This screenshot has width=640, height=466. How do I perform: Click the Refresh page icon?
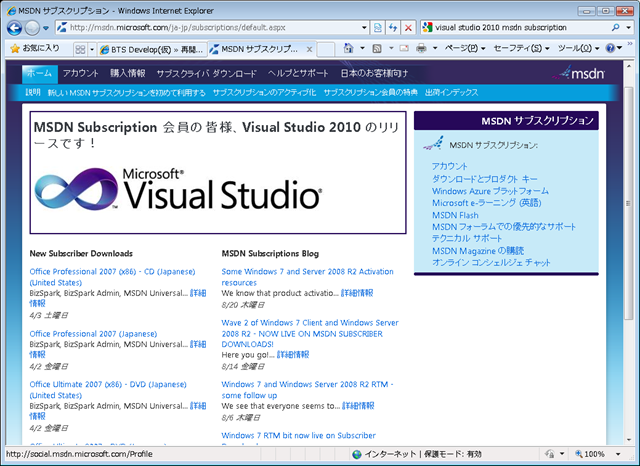pos(391,28)
